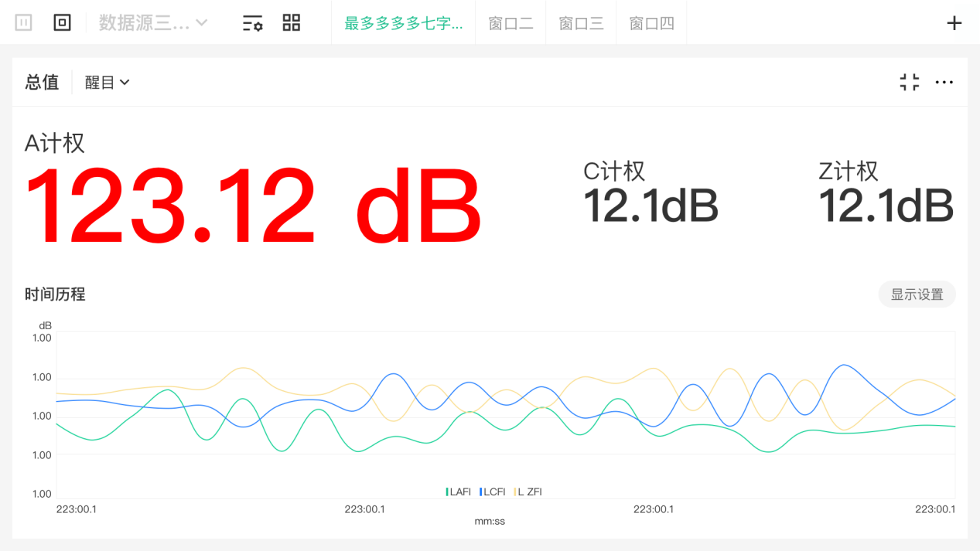Switch to the 窗口二 tab
Image resolution: width=980 pixels, height=551 pixels.
[x=510, y=23]
